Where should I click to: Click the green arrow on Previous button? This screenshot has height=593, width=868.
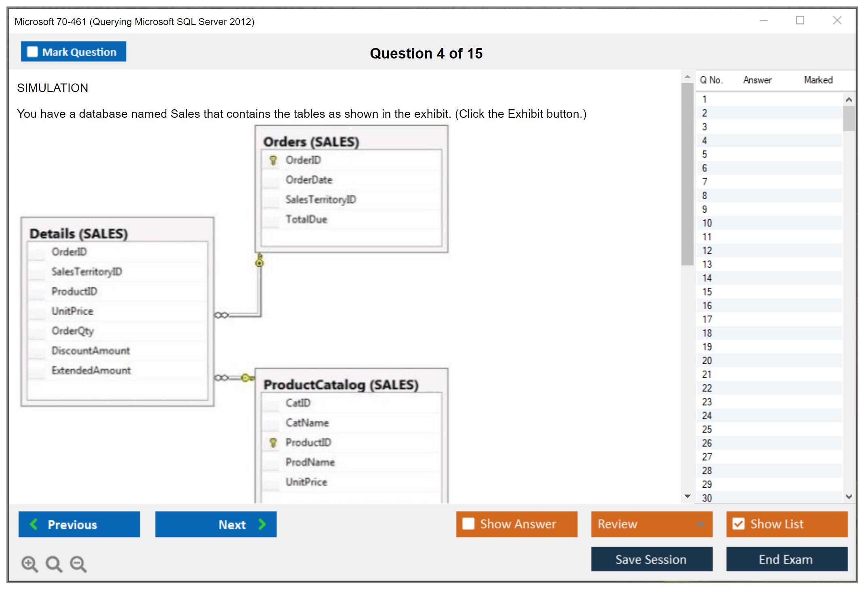pyautogui.click(x=34, y=524)
